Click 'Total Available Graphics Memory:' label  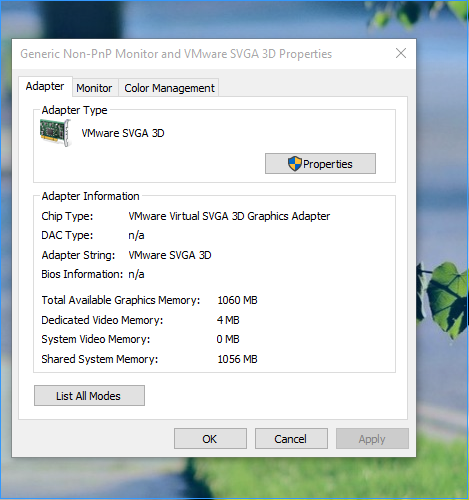pyautogui.click(x=121, y=300)
